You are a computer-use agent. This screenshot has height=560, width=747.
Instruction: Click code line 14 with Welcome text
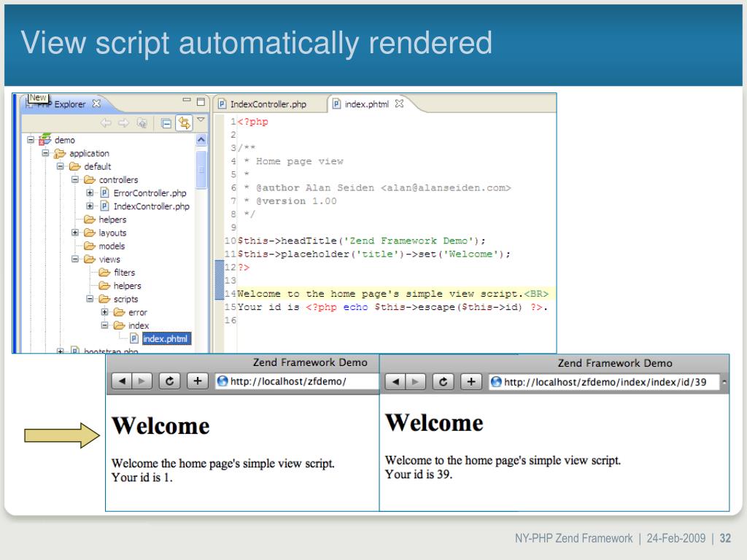(x=392, y=294)
